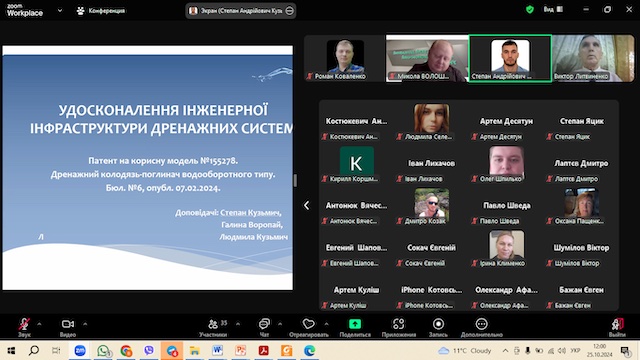The width and height of the screenshot is (640, 360).
Task: Open Windows Start menu
Action: tap(11, 351)
